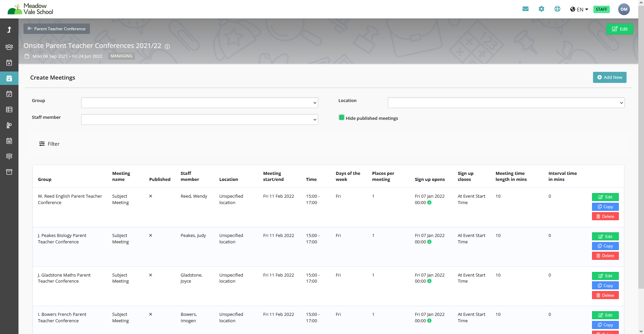Expand the Location filter dropdown
Screen dimensions: 644x334
pyautogui.click(x=506, y=103)
